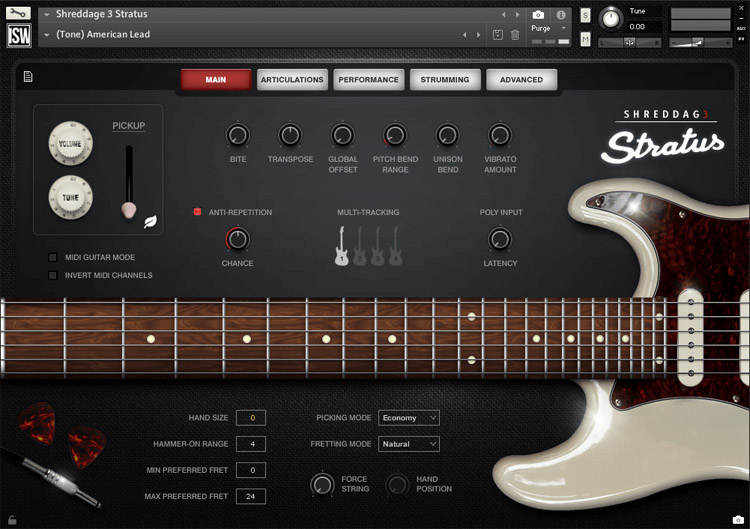The height and width of the screenshot is (529, 750).
Task: Expand the (Tone) American Lead snapshot dropdown
Action: 47,35
